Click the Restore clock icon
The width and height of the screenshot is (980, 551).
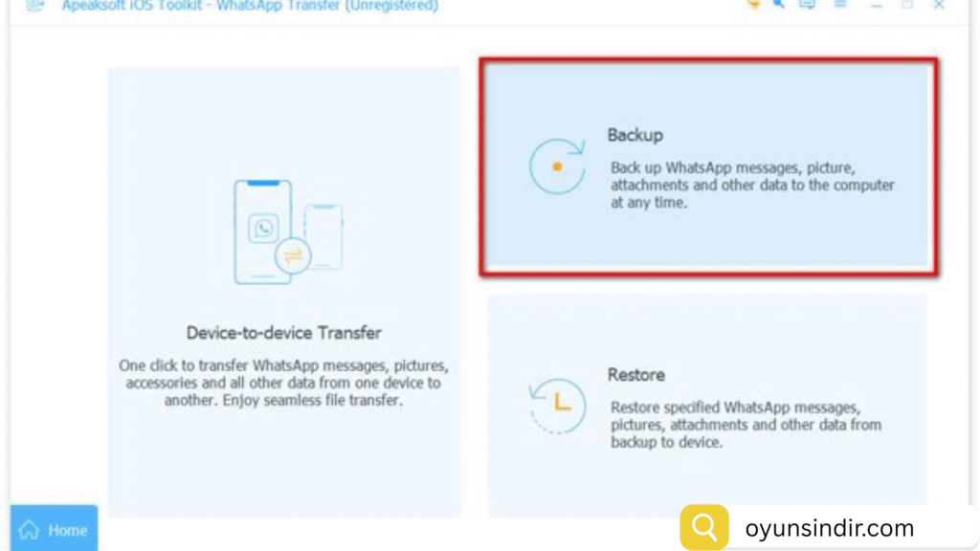point(558,406)
